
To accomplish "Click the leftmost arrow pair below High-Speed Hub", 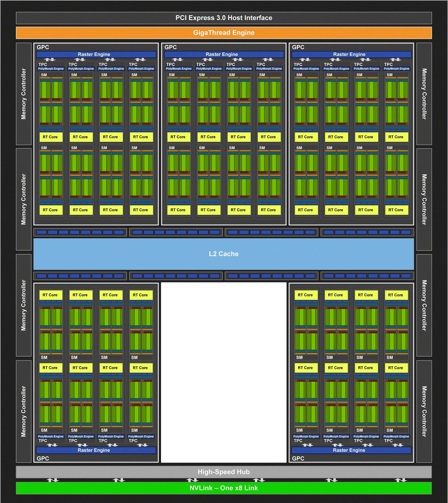I will (x=52, y=480).
